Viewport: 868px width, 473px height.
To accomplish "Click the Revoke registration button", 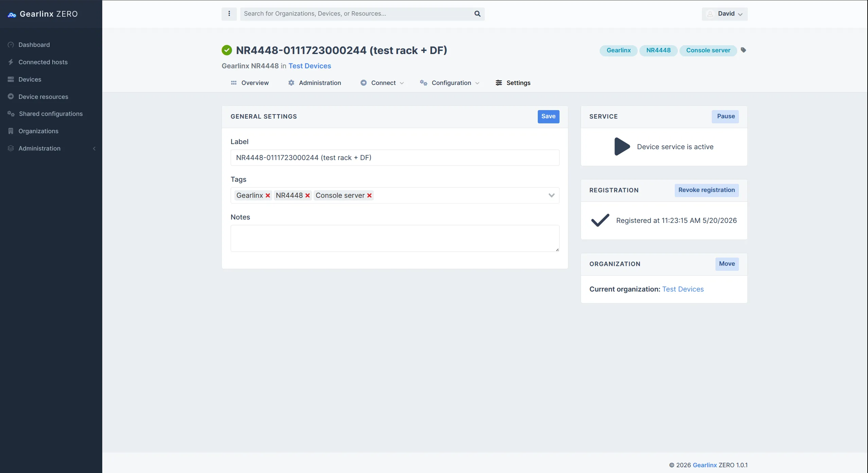I will click(x=707, y=190).
